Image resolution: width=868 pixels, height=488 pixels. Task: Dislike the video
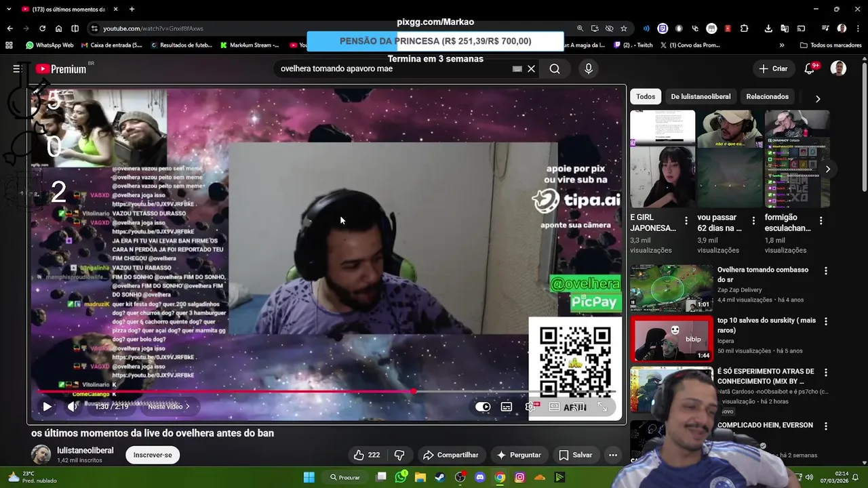point(399,455)
